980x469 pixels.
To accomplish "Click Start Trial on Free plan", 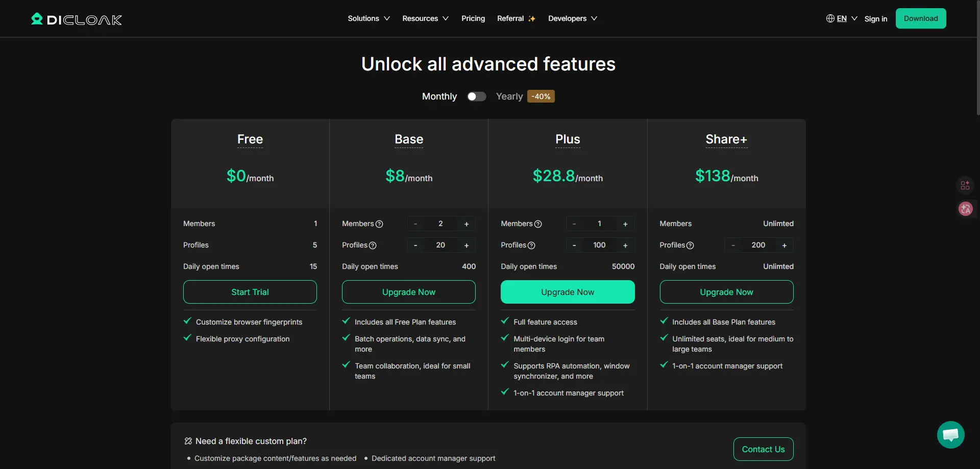I will pyautogui.click(x=250, y=292).
